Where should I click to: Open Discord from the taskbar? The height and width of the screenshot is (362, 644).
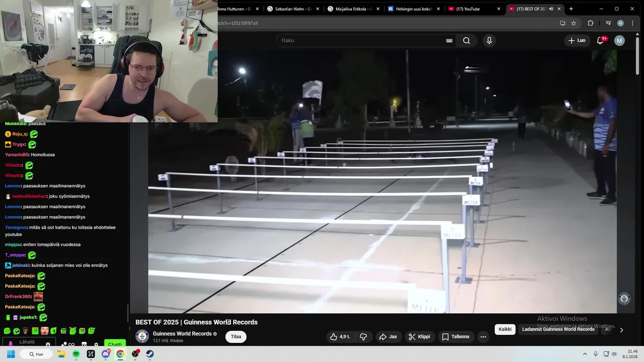coord(106,354)
